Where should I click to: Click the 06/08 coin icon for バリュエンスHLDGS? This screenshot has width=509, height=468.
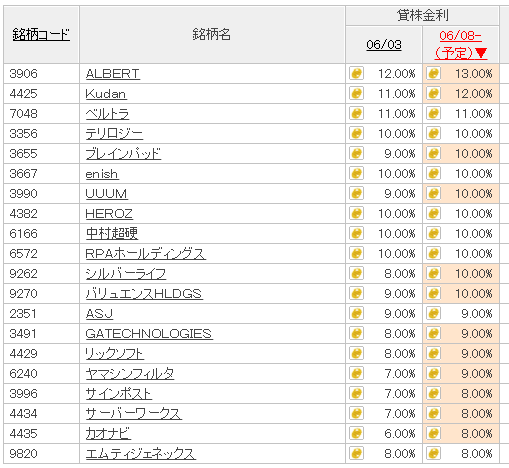[x=434, y=293]
